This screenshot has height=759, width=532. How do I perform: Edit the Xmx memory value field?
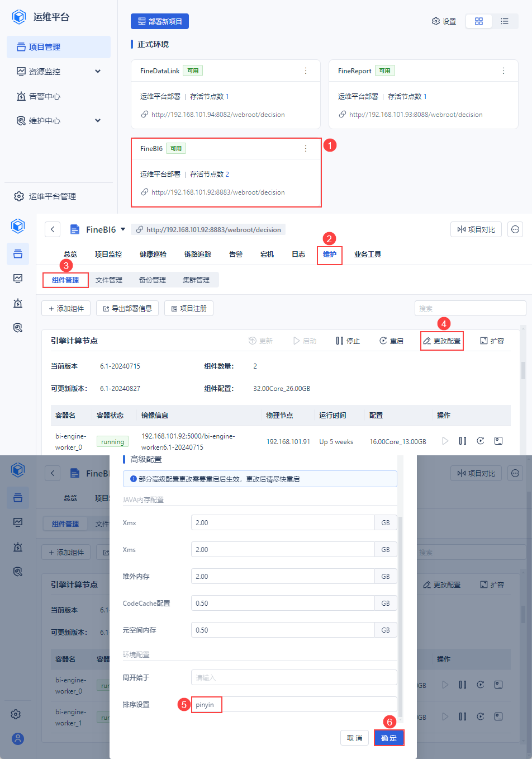[x=283, y=522]
